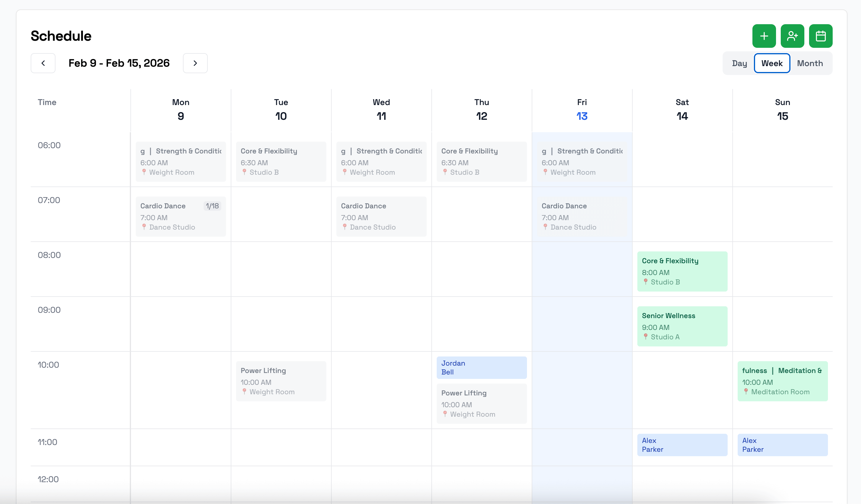Add a new class with the plus icon

[x=764, y=35]
